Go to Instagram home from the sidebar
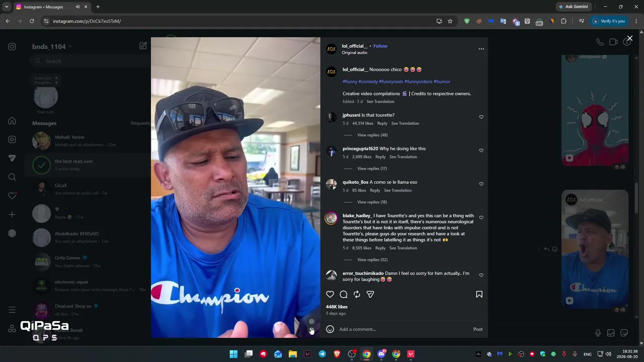This screenshot has height=362, width=644. point(12,121)
